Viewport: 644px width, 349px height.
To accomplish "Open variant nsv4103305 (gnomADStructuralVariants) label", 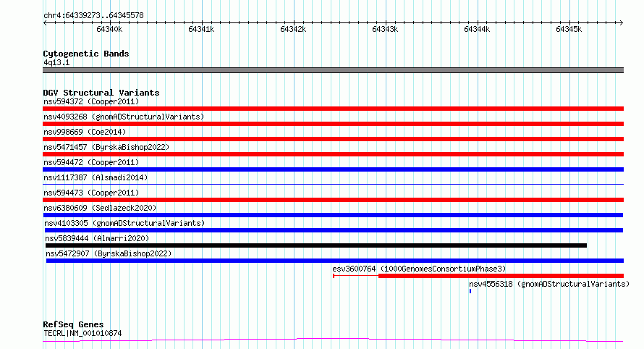I will coord(124,223).
